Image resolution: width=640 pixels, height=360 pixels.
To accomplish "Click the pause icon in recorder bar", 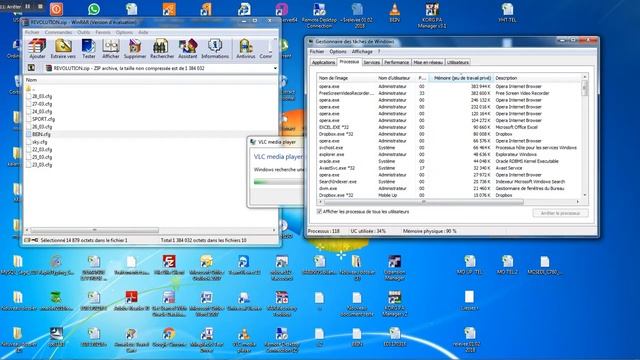I will tap(28, 6).
